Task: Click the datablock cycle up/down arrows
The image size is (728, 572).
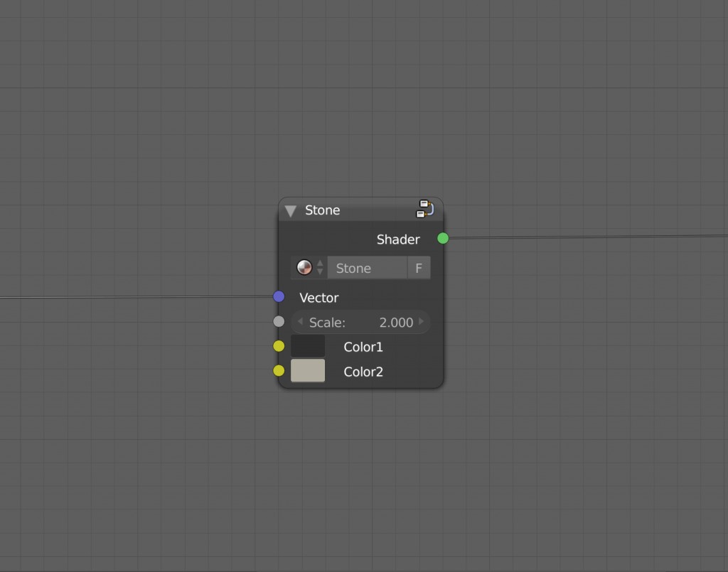Action: [321, 268]
